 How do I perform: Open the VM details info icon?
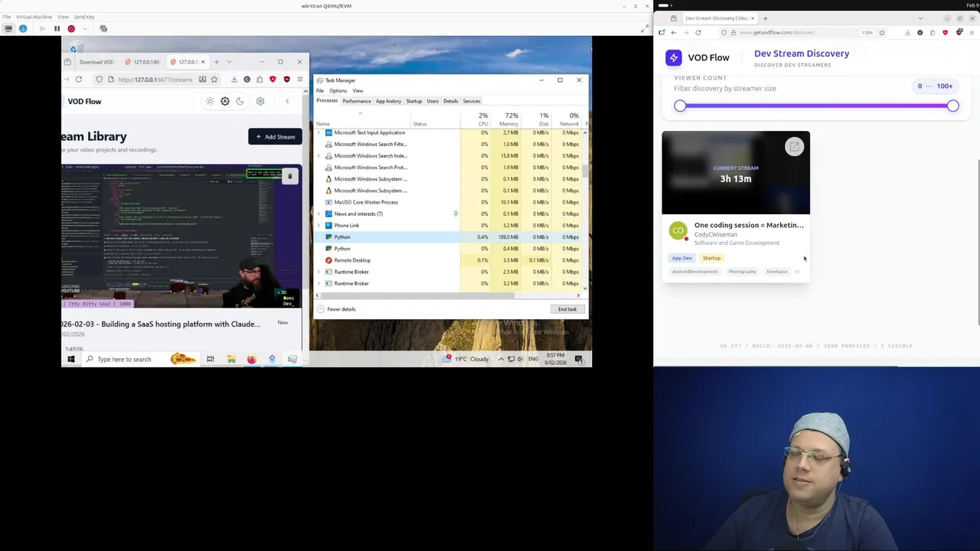coord(23,28)
